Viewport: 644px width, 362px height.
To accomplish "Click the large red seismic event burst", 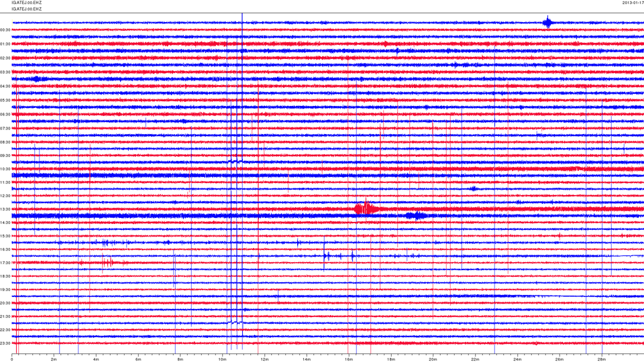I will point(367,208).
